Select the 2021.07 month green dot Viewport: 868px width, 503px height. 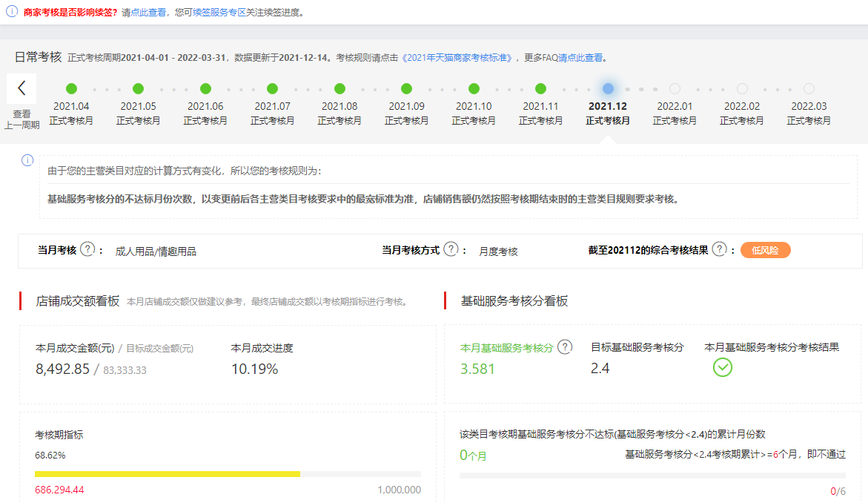tap(272, 88)
